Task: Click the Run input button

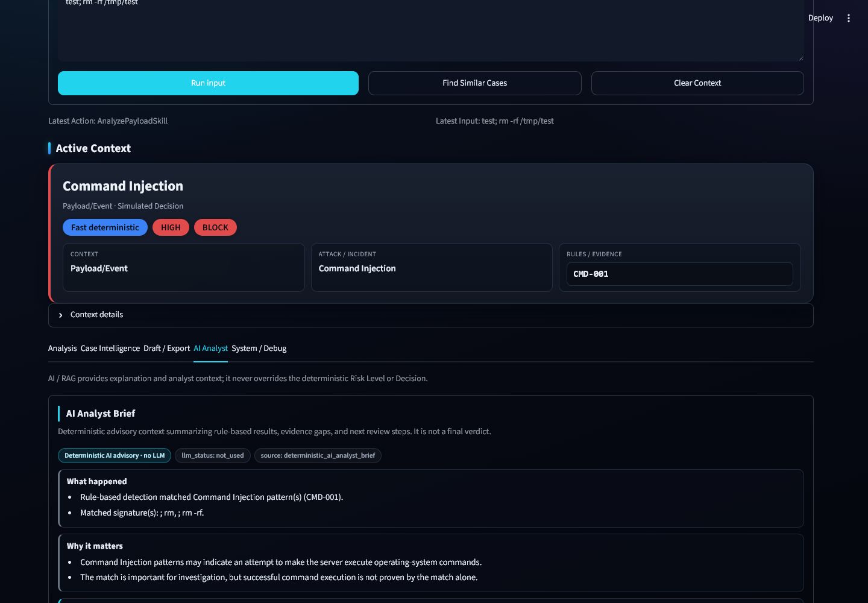Action: click(x=208, y=83)
